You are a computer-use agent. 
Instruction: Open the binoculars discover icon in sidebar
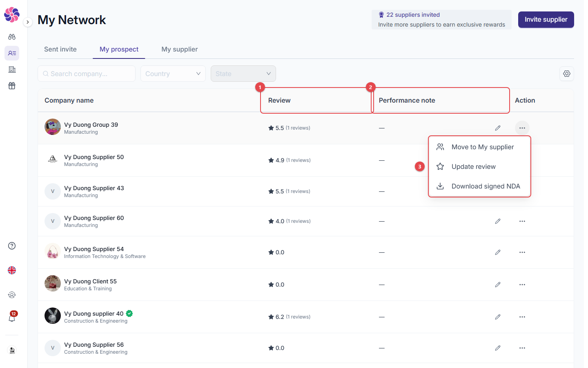pos(12,37)
